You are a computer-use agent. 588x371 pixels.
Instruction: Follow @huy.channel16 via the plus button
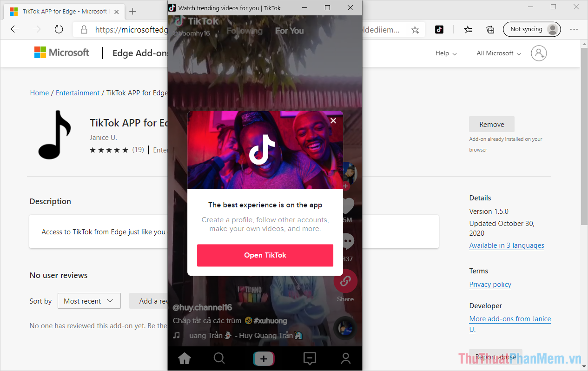point(345,185)
